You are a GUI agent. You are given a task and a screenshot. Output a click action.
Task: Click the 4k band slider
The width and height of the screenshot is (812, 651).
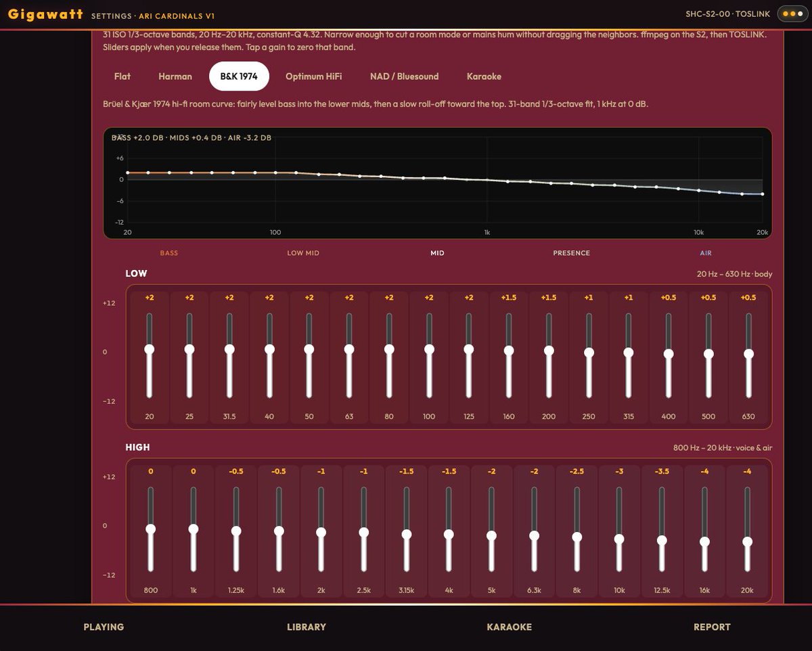click(449, 530)
